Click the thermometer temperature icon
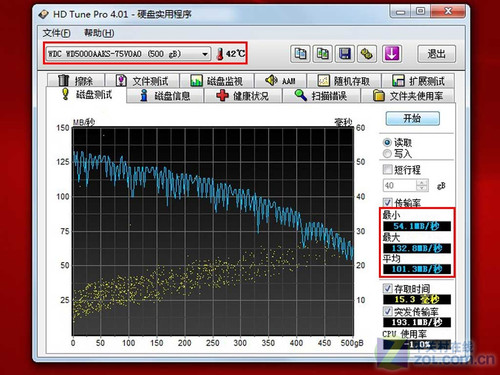The image size is (500, 375). pos(220,54)
